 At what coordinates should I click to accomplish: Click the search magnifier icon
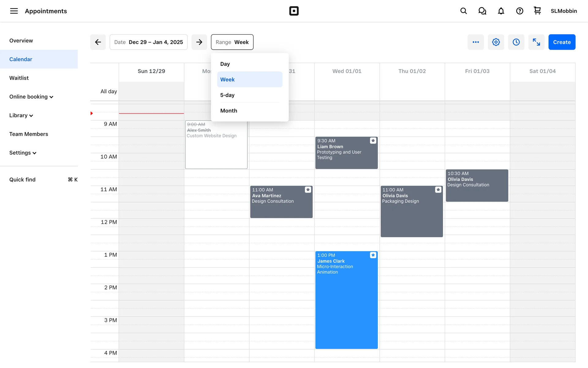[463, 11]
